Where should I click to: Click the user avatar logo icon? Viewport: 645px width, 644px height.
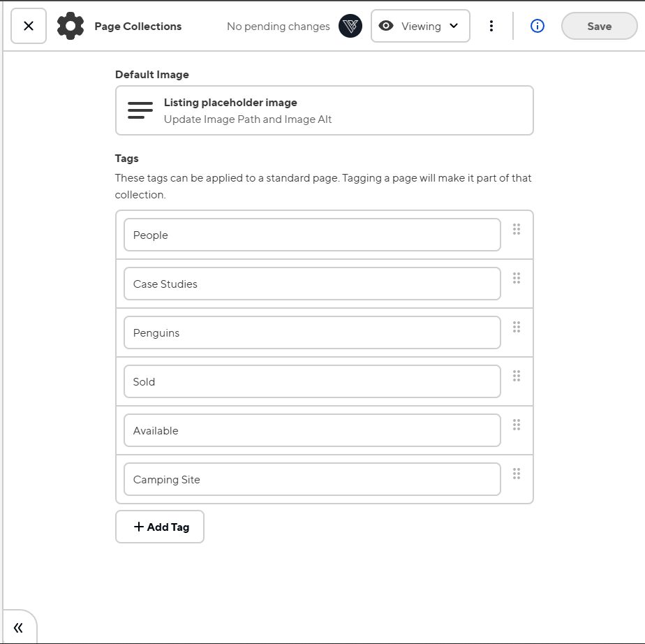click(x=350, y=26)
